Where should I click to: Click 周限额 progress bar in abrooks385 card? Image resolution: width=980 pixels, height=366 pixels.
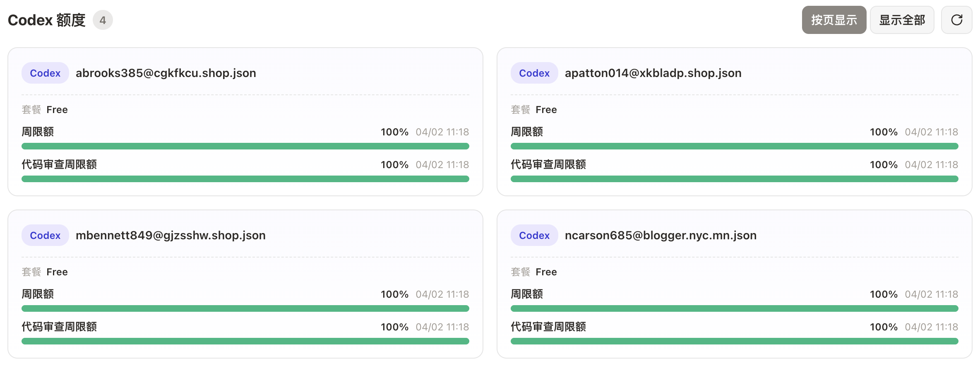click(x=245, y=146)
